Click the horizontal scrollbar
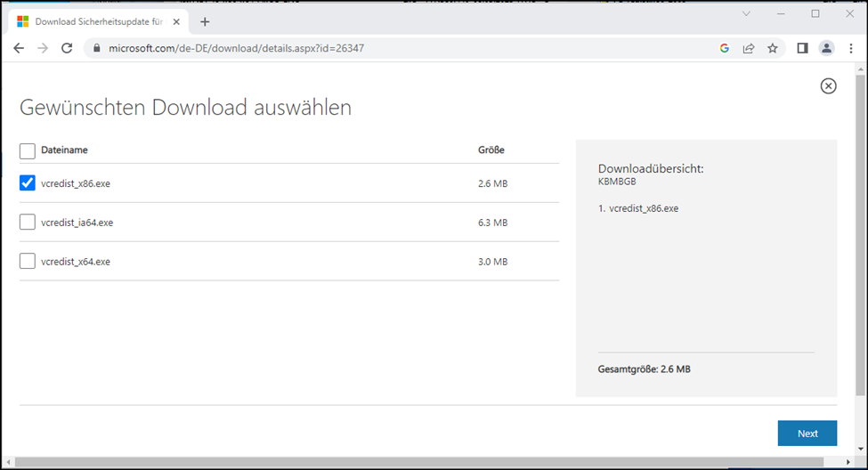The width and height of the screenshot is (868, 470). click(419, 462)
